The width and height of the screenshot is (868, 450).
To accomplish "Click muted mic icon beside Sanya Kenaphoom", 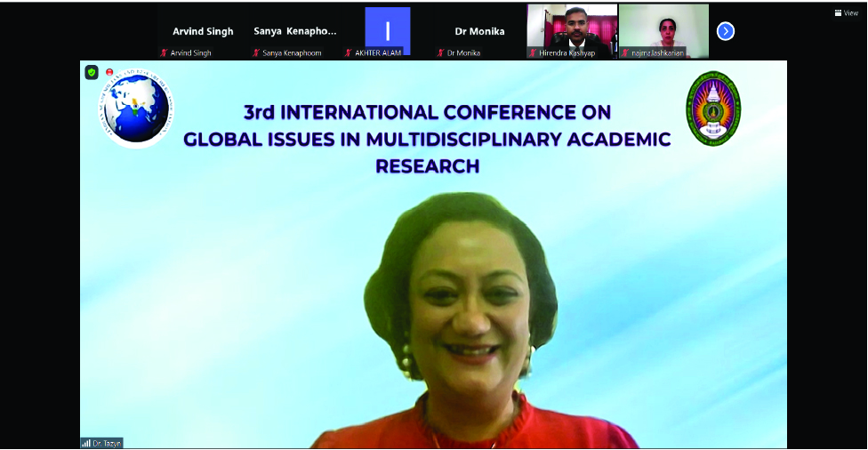I will tap(256, 53).
